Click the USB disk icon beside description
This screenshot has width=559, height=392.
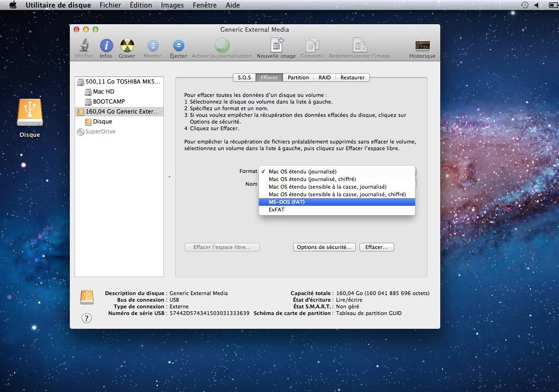[x=87, y=297]
